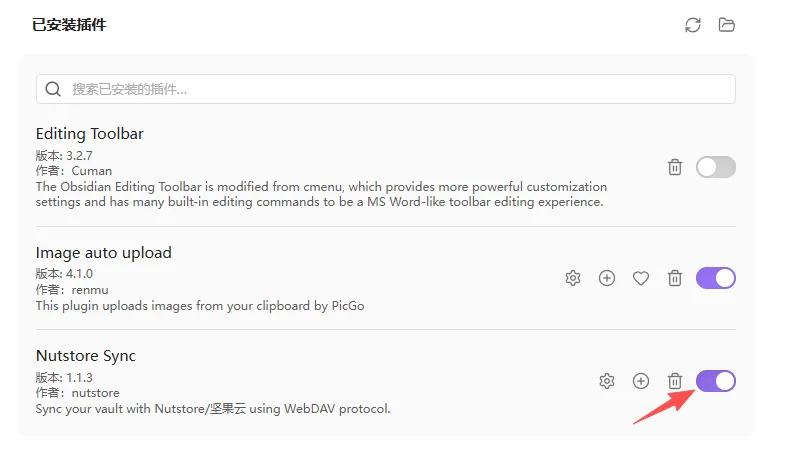
Task: Disable the Image auto upload plugin
Action: pyautogui.click(x=715, y=278)
